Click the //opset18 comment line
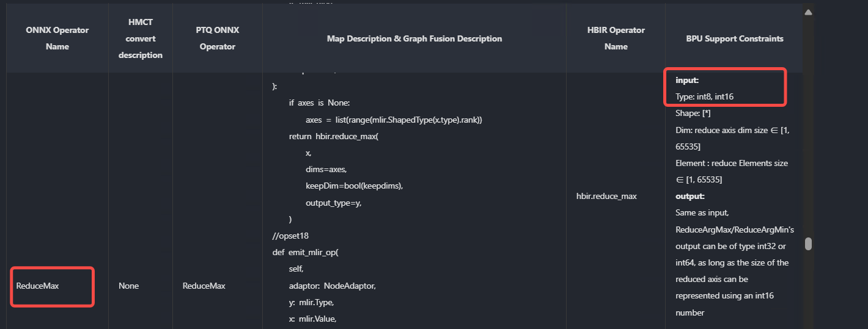 pyautogui.click(x=292, y=236)
